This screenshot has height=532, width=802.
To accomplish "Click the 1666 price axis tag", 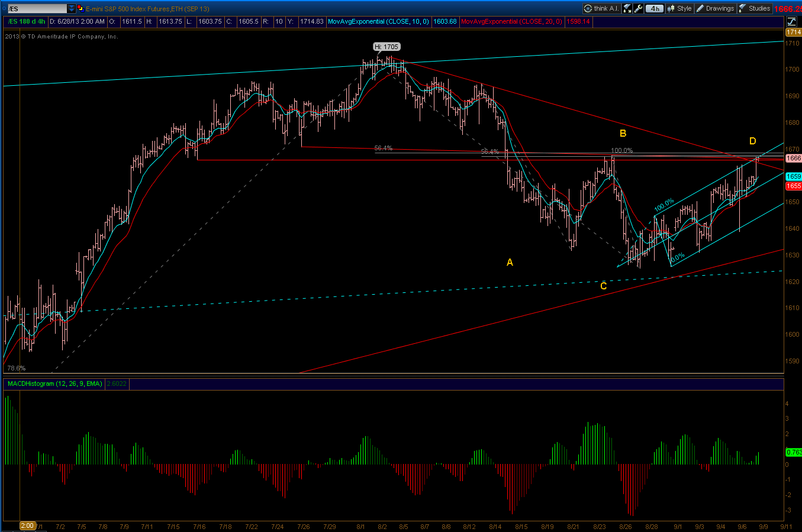I will pyautogui.click(x=793, y=158).
